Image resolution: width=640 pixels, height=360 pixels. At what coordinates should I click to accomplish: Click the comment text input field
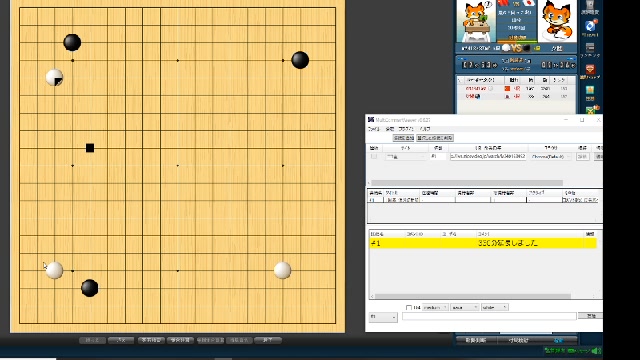click(x=489, y=316)
